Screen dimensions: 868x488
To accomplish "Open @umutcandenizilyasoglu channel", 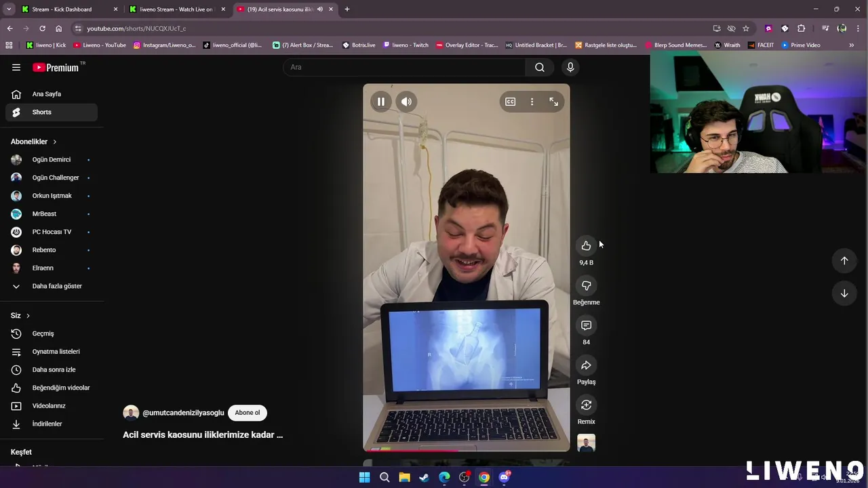I will click(x=183, y=413).
